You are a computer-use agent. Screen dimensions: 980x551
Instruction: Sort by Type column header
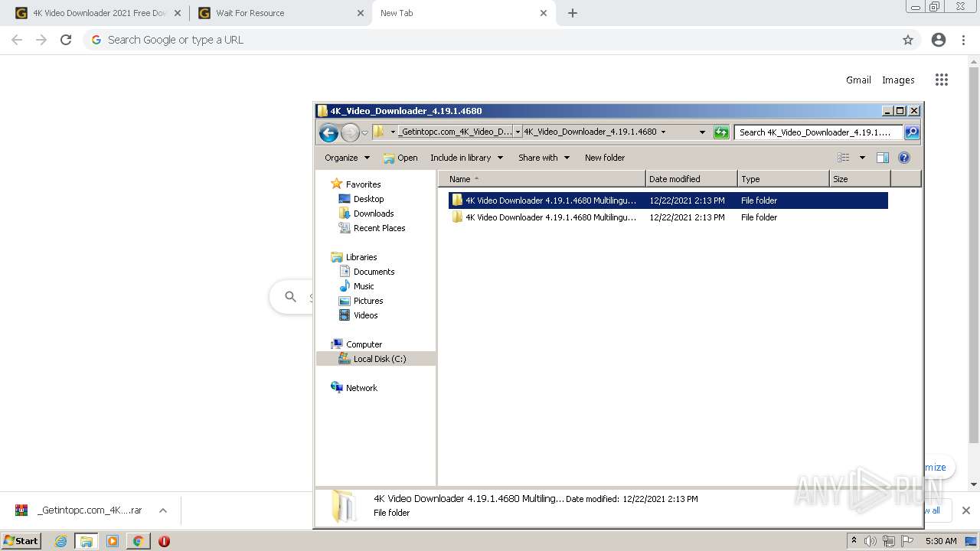tap(783, 179)
